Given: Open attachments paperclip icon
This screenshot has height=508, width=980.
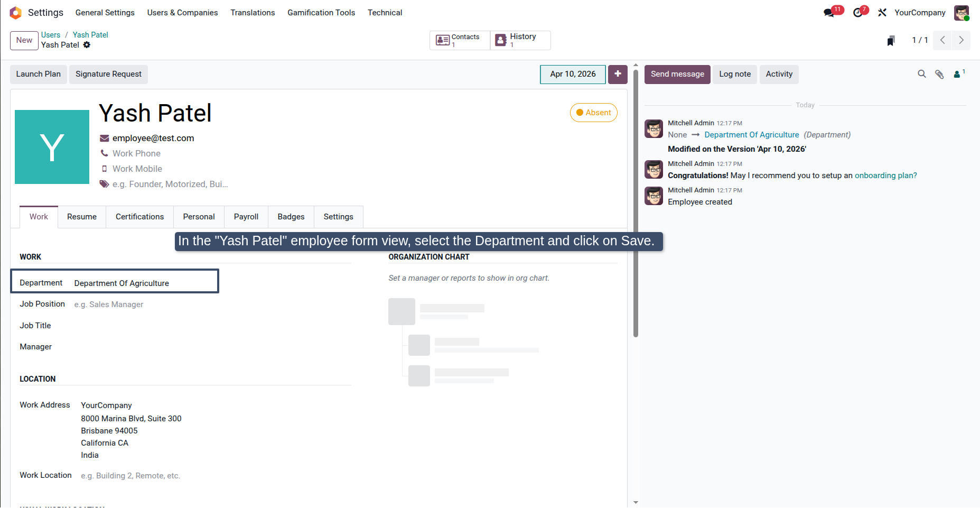Looking at the screenshot, I should (939, 74).
